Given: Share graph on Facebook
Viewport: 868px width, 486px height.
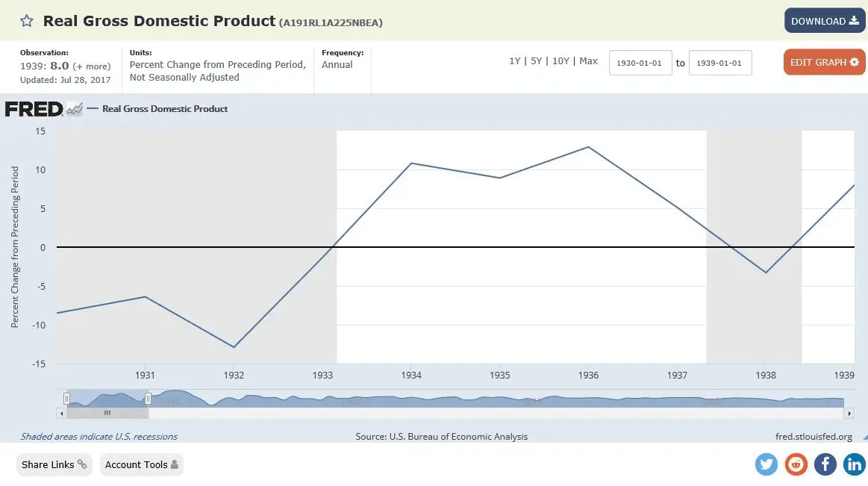Looking at the screenshot, I should click(x=825, y=464).
